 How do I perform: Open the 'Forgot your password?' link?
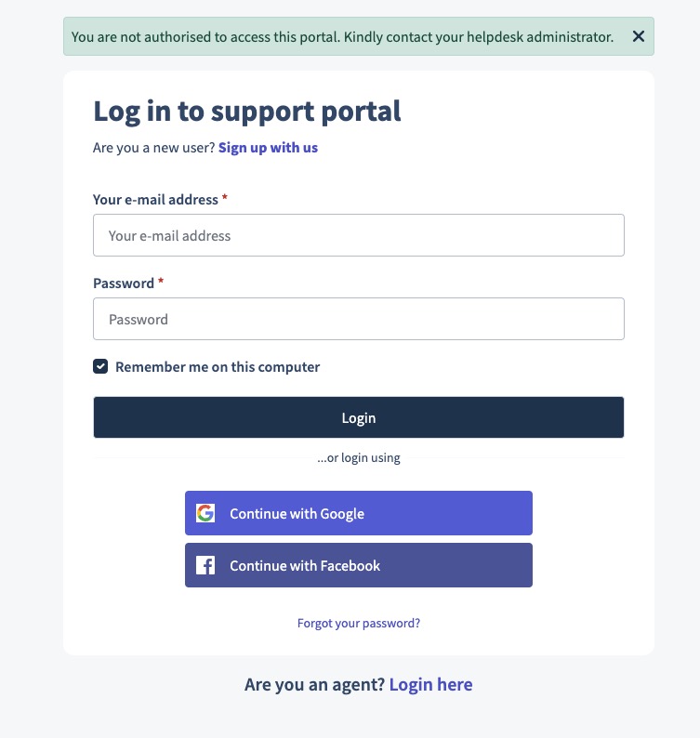click(359, 623)
